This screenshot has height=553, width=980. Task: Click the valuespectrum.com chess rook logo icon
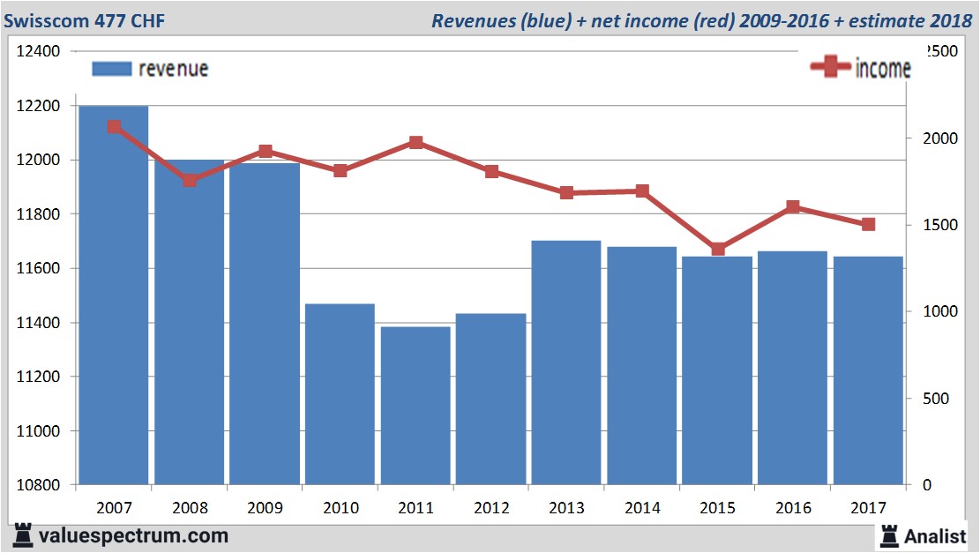point(23,535)
